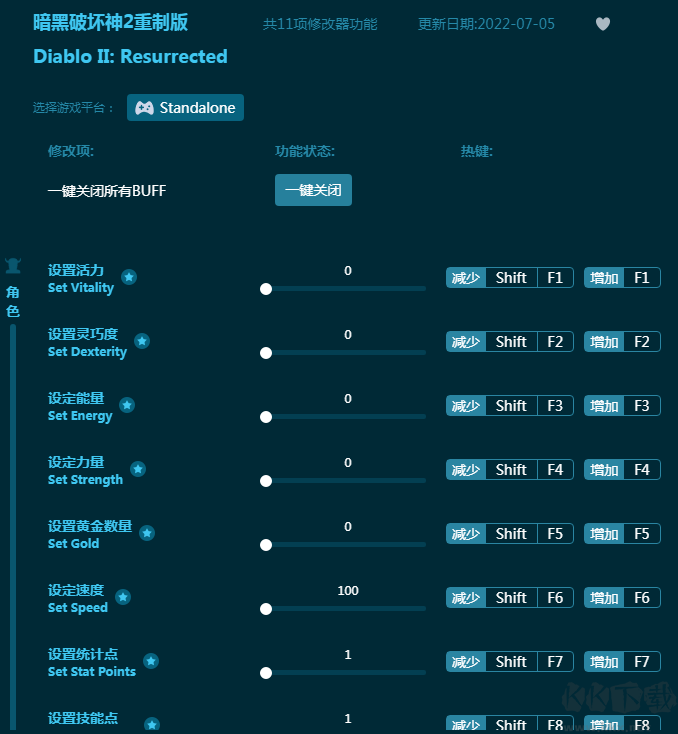This screenshot has width=678, height=734.
Task: Click the star icon beside Set Speed
Action: pyautogui.click(x=123, y=597)
